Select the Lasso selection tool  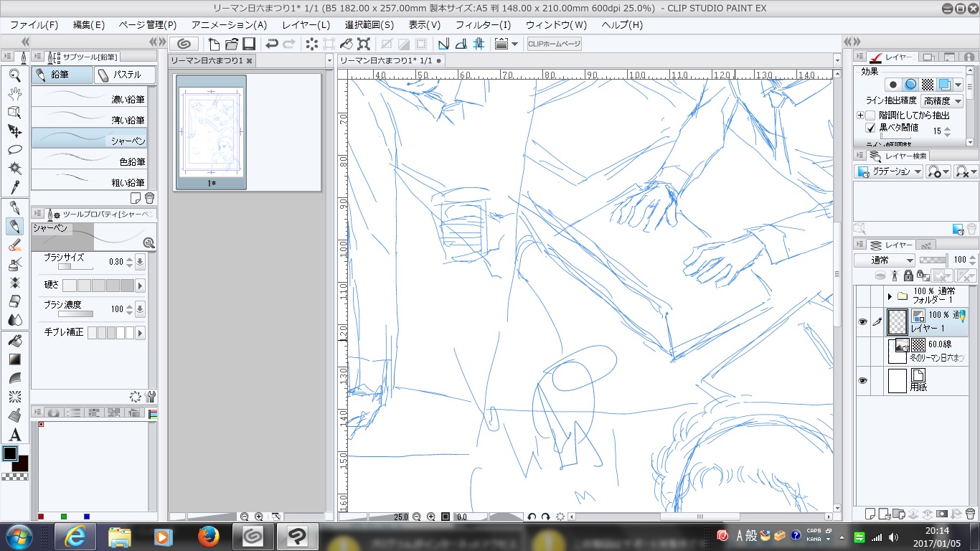tap(14, 149)
